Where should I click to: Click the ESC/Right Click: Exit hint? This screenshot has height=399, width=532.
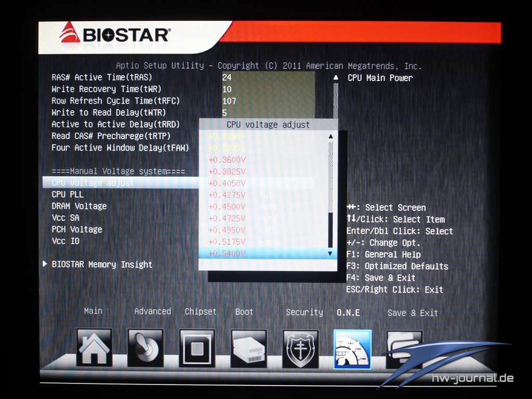click(395, 289)
